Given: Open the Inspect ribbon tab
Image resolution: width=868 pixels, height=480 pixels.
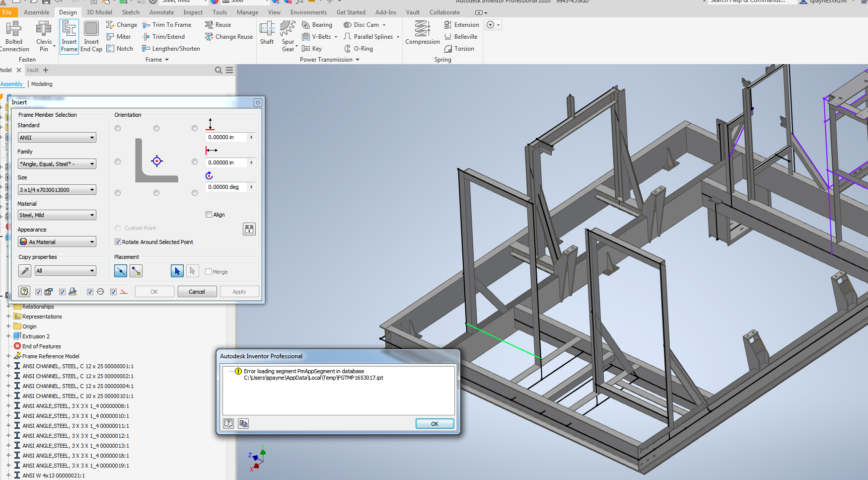Looking at the screenshot, I should 193,12.
